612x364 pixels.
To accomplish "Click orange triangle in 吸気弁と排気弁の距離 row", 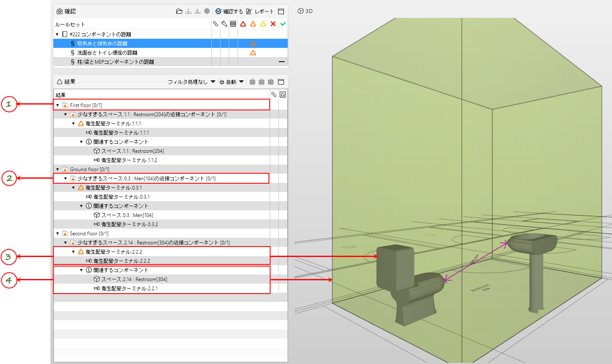I will pos(253,43).
